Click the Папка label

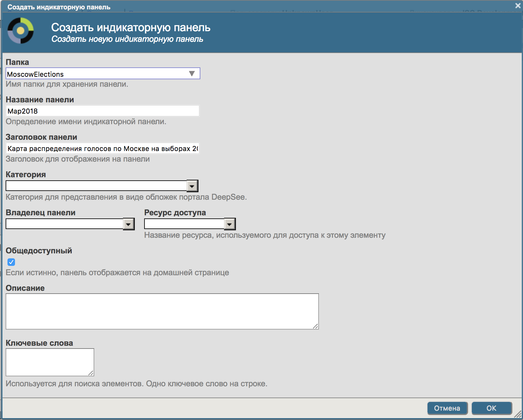coord(17,62)
